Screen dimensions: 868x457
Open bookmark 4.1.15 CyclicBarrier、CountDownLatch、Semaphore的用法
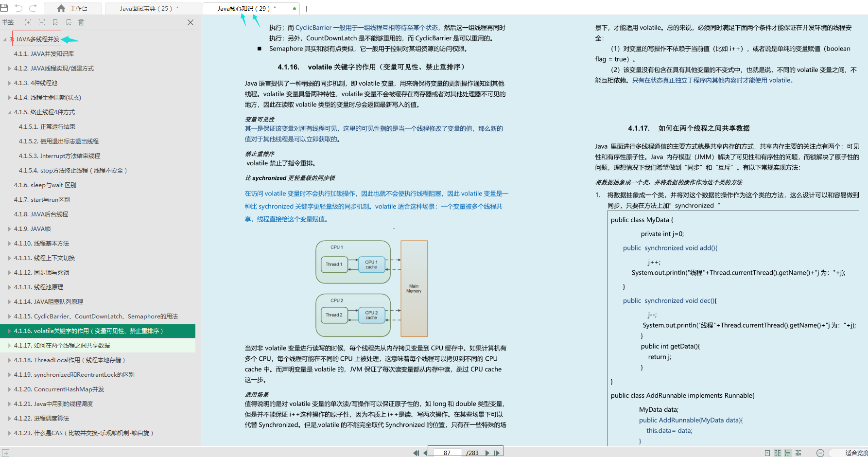point(96,316)
